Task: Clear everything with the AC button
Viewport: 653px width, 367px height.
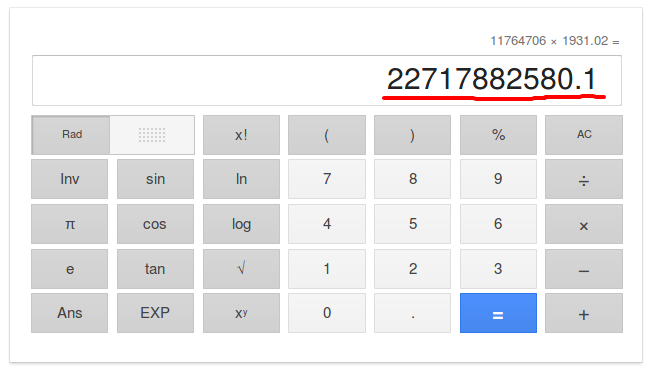Action: (x=583, y=135)
